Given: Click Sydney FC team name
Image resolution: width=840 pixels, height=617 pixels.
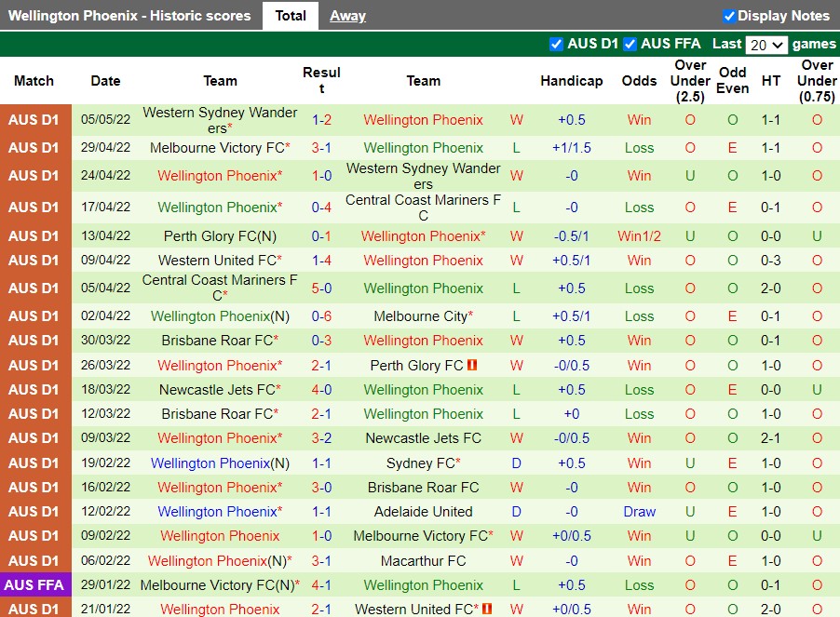Looking at the screenshot, I should 423,463.
